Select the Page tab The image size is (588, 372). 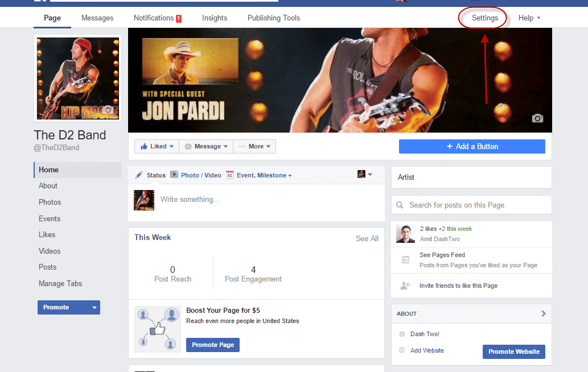52,18
